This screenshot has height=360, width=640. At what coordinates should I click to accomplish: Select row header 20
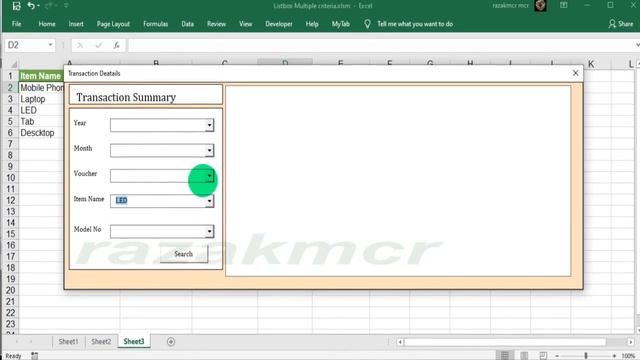(x=10, y=290)
